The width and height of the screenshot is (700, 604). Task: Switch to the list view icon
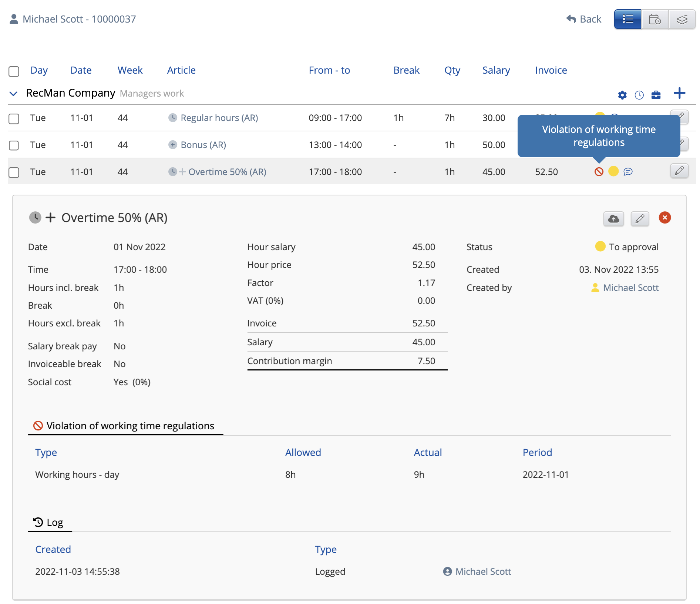click(x=627, y=19)
